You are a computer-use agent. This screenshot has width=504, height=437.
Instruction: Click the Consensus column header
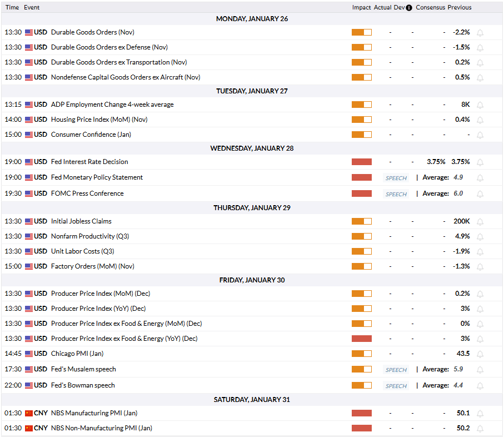[430, 8]
